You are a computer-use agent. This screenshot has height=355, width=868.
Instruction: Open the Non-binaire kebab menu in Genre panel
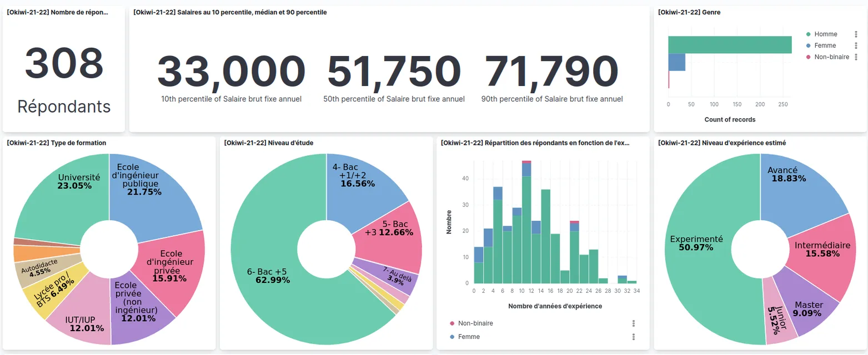tap(856, 57)
